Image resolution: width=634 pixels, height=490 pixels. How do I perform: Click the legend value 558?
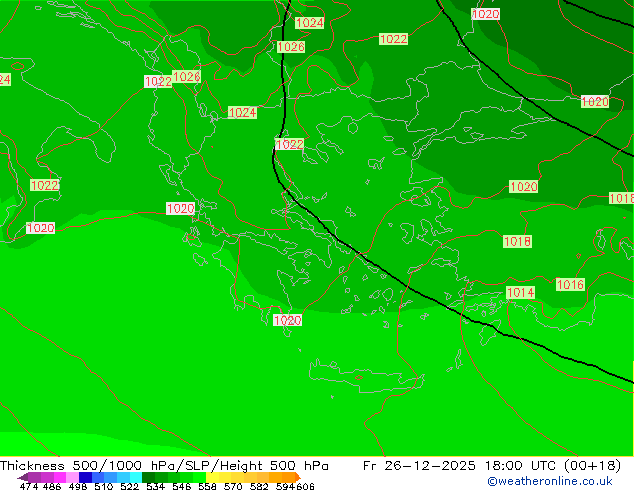207,486
